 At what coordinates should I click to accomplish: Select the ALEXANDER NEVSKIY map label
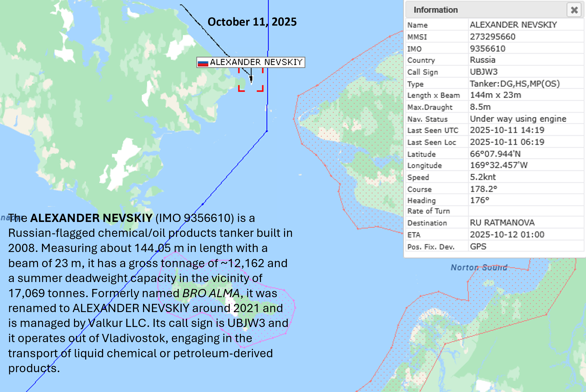tap(256, 62)
